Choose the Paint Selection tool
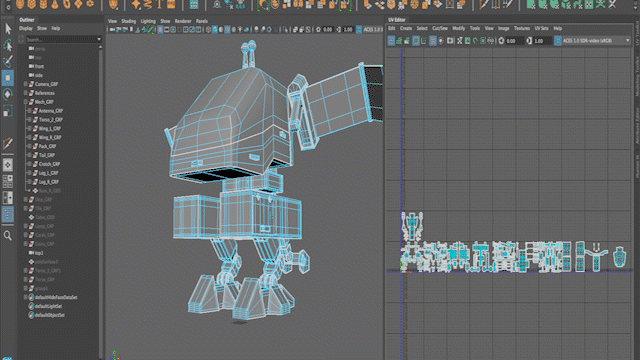Viewport: 640px width, 360px height. pyautogui.click(x=8, y=62)
